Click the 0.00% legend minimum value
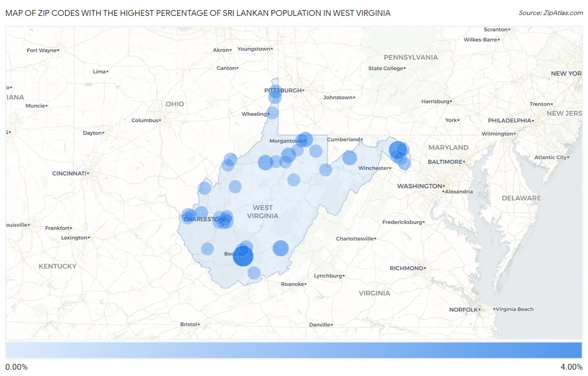The height and width of the screenshot is (376, 588). [16, 367]
